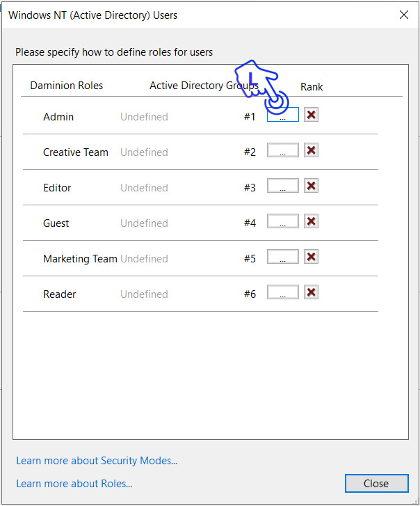Open Learn more about Roles link
Viewport: 420px width, 506px height.
74,484
